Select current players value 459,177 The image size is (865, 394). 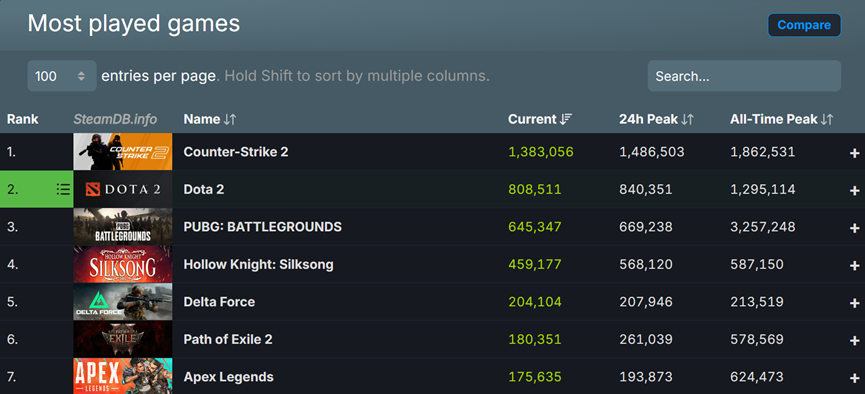pyautogui.click(x=535, y=264)
